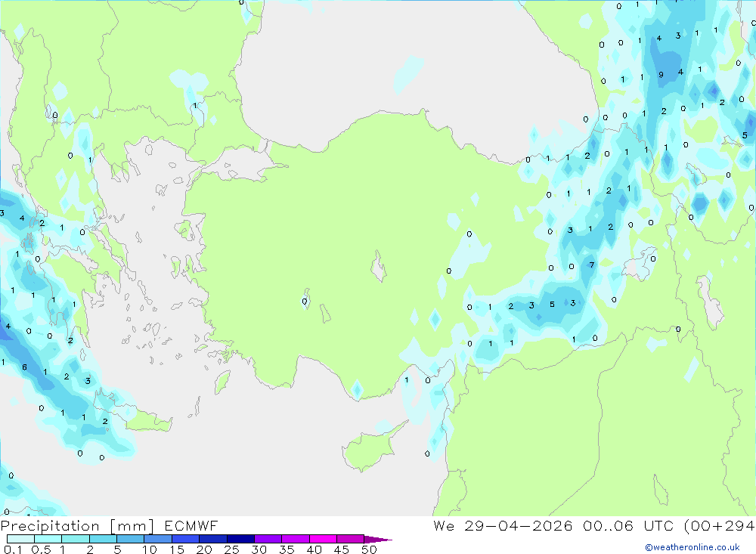Select the 45–50 mm legend swatch
The height and width of the screenshot is (554, 756).
(351, 539)
